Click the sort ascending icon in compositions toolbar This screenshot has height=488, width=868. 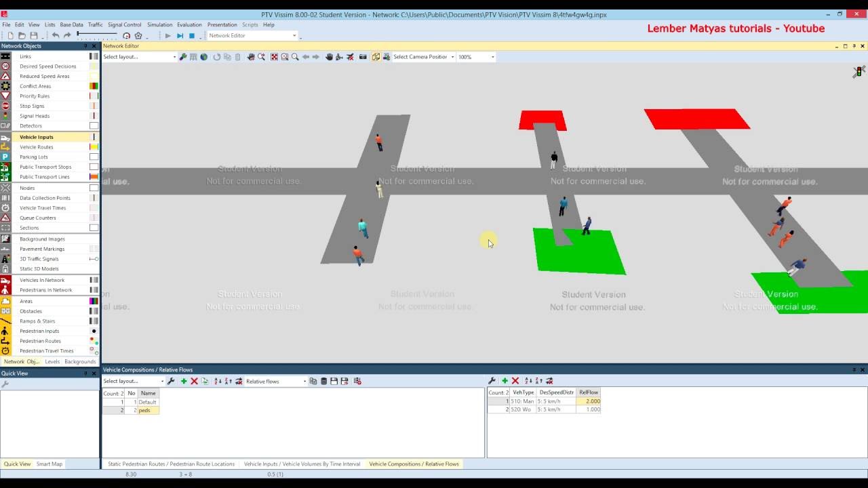218,382
